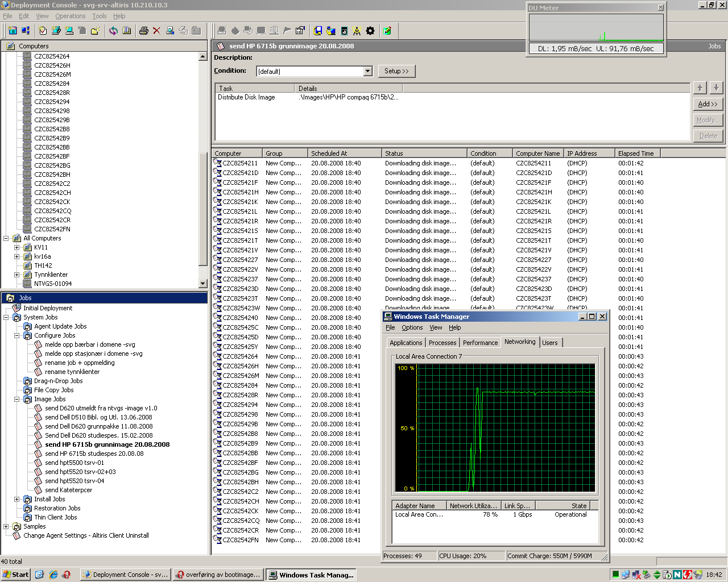
Task: Click the Windows Start button
Action: coord(15,575)
